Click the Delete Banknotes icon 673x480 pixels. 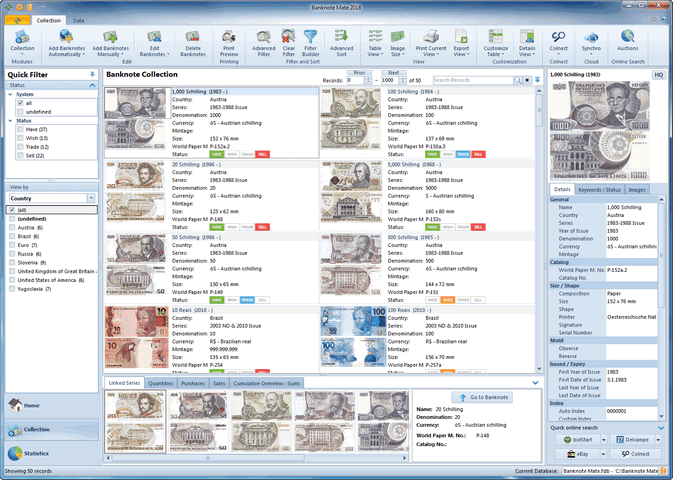(x=193, y=41)
